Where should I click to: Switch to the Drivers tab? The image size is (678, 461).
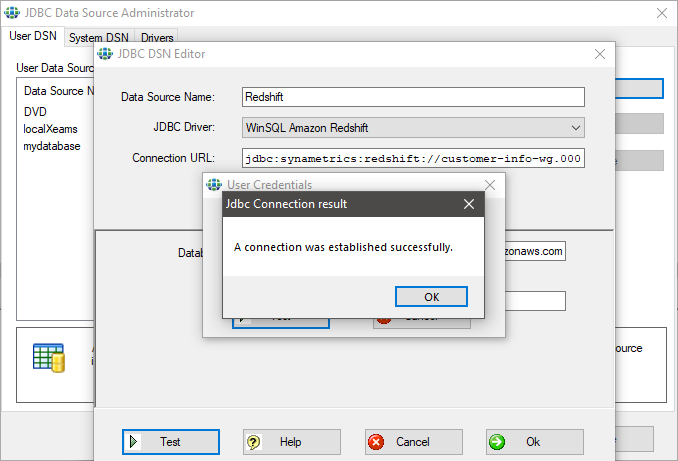point(157,38)
